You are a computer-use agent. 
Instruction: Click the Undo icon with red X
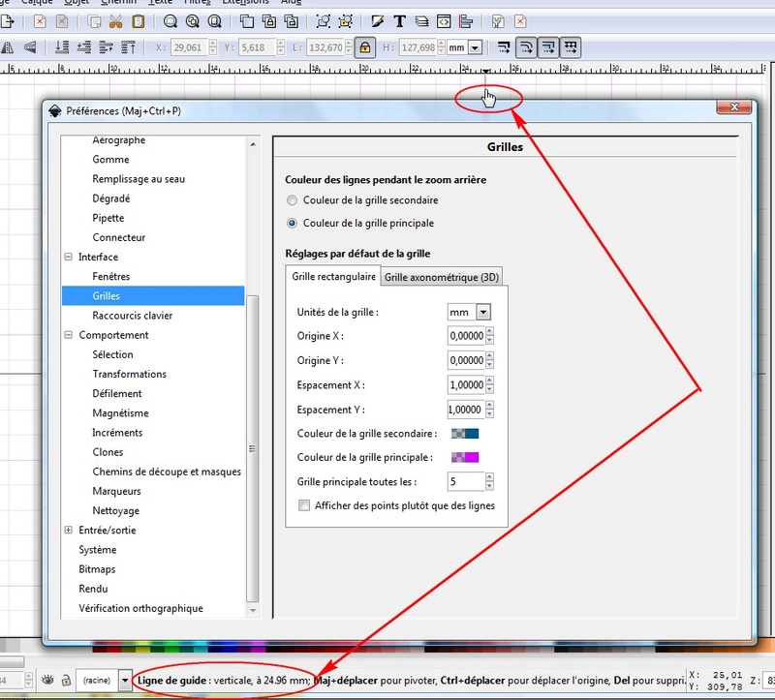point(40,21)
